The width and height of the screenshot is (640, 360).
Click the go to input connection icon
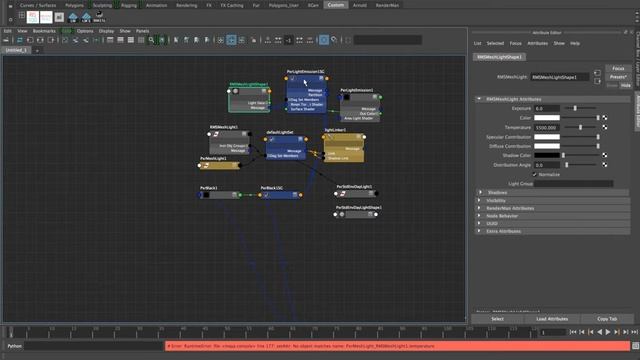tap(597, 73)
